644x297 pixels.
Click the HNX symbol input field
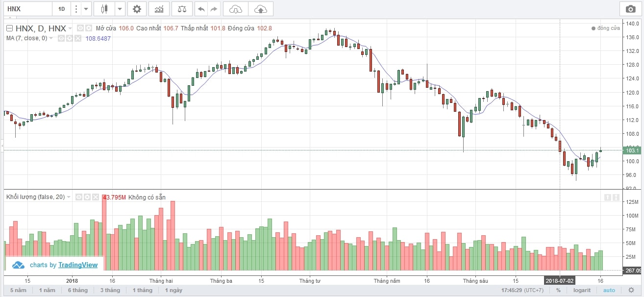coord(27,9)
